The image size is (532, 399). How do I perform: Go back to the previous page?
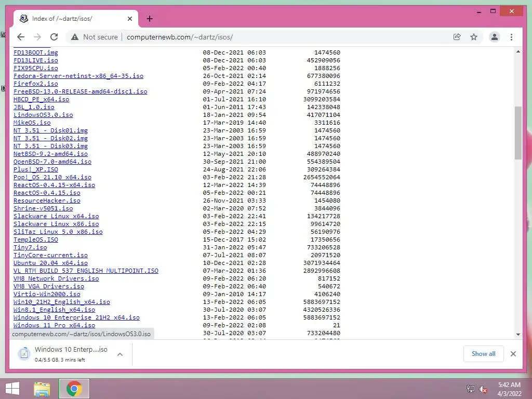(x=21, y=37)
